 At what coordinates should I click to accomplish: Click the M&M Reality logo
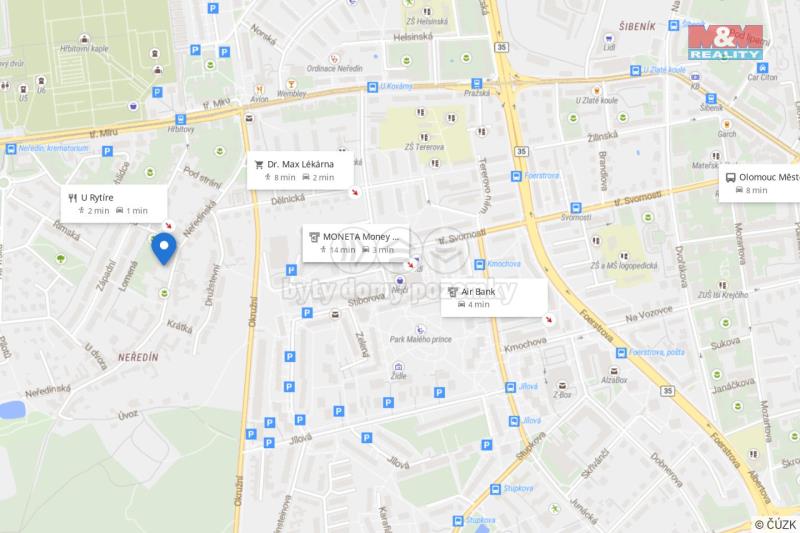725,42
